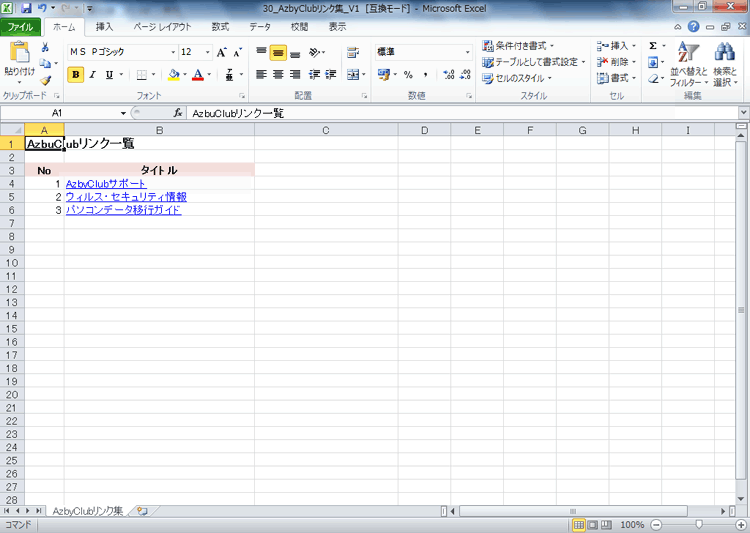Image resolution: width=750 pixels, height=533 pixels.
Task: Open Conditional Formatting (条件付き書式) menu
Action: pos(518,46)
